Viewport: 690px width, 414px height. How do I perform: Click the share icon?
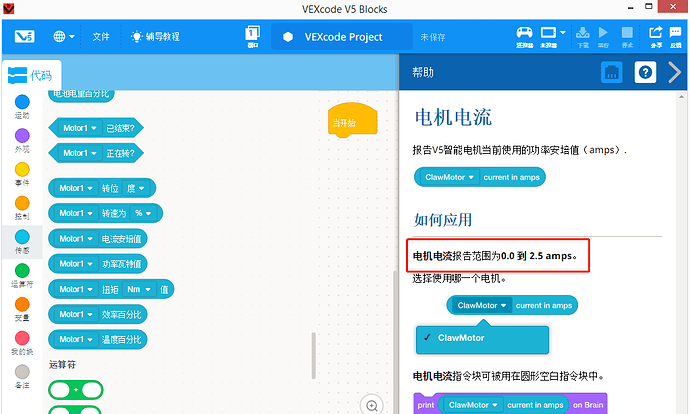(x=656, y=37)
